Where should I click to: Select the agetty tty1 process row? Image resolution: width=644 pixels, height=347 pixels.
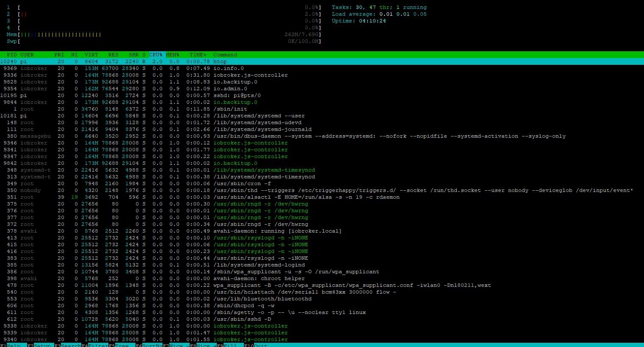point(322,312)
